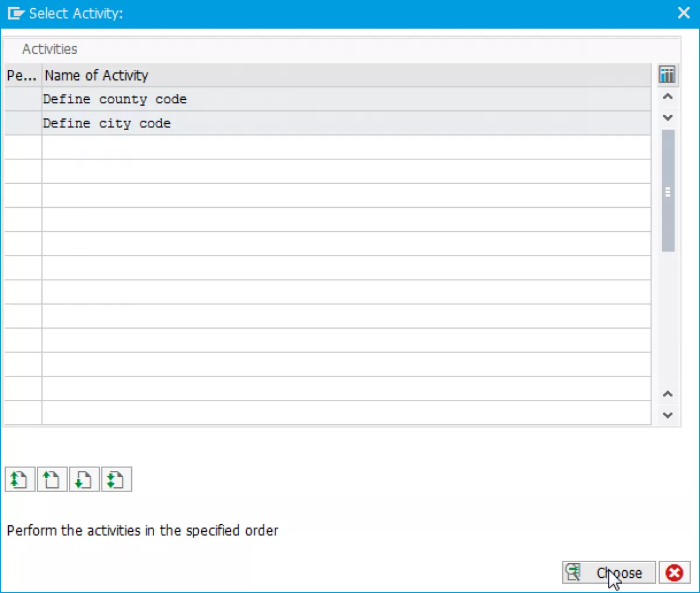Click the Pe... cell of the city code row
Image resolution: width=700 pixels, height=593 pixels.
[x=23, y=123]
